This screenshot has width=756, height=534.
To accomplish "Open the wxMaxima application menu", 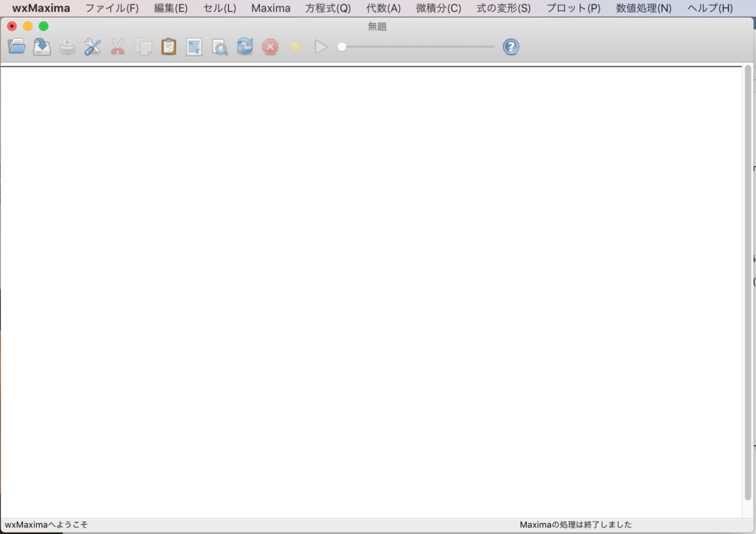I will coord(41,8).
